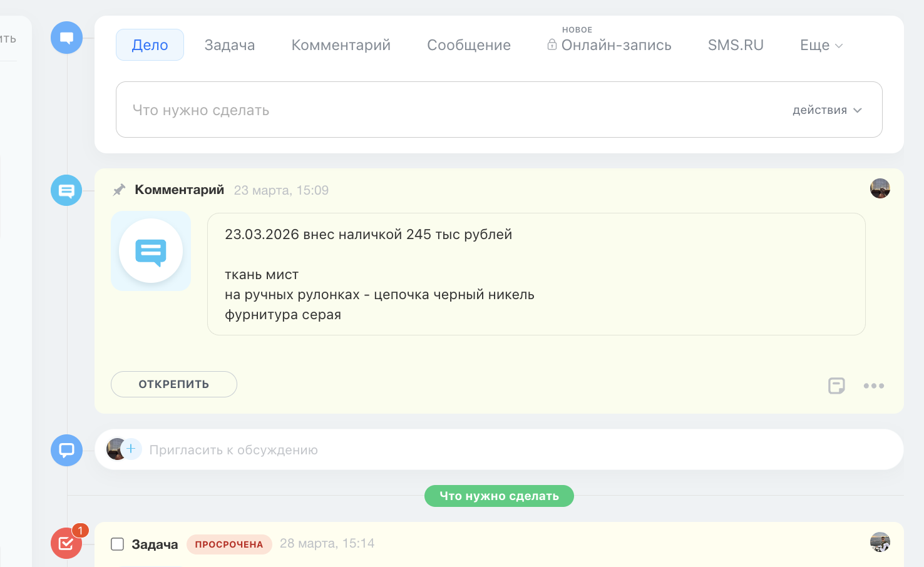Click the assignee avatar on the overdue task
The height and width of the screenshot is (567, 924).
(x=880, y=542)
